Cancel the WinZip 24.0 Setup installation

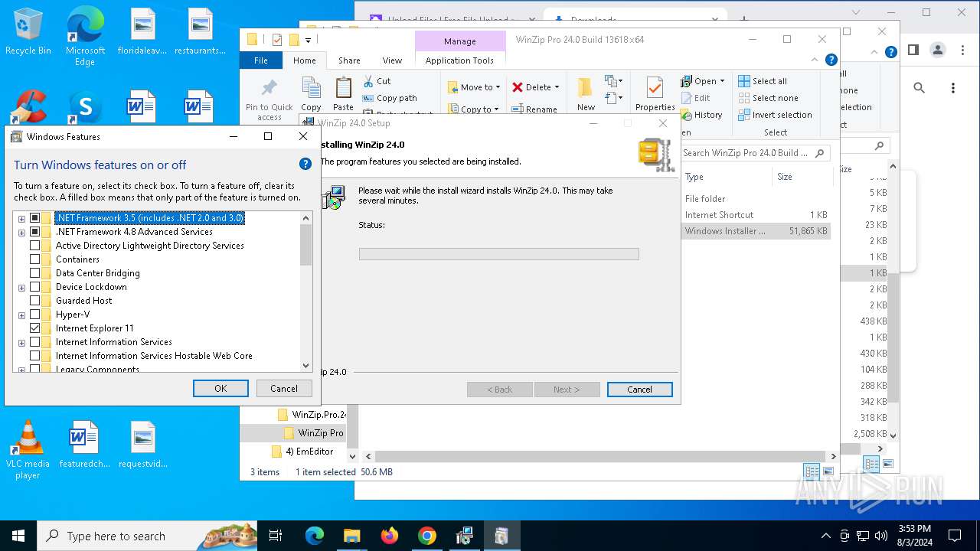point(639,390)
